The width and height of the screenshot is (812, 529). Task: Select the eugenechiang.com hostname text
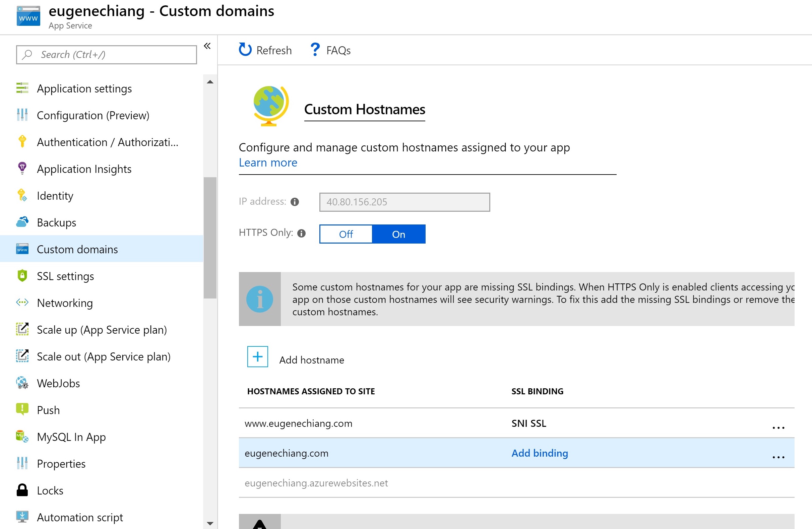point(286,453)
